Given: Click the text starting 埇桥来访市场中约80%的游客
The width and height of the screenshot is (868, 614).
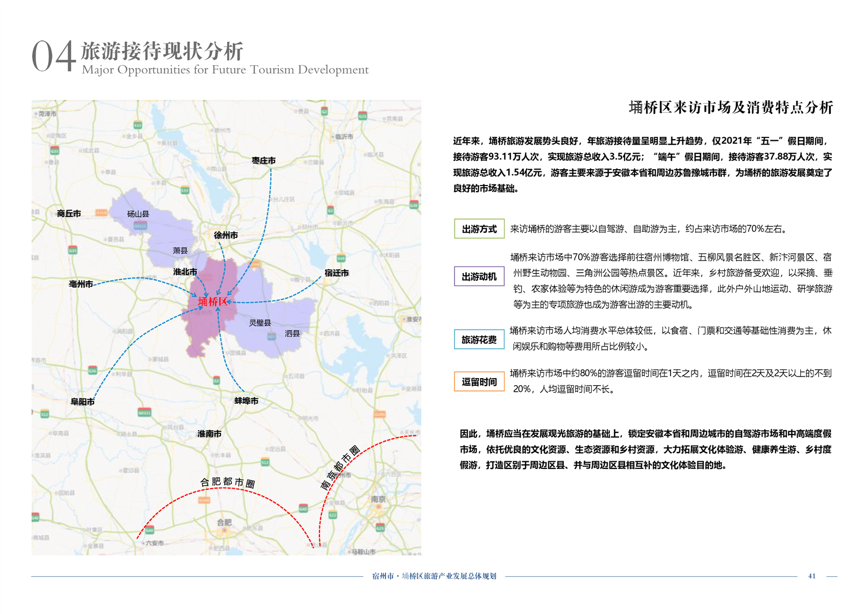Looking at the screenshot, I should tap(671, 381).
